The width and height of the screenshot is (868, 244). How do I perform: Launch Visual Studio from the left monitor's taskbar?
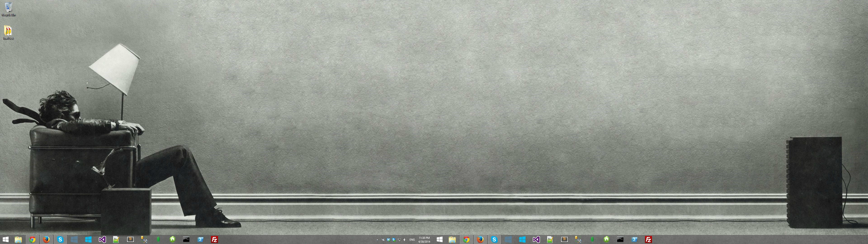tap(102, 240)
